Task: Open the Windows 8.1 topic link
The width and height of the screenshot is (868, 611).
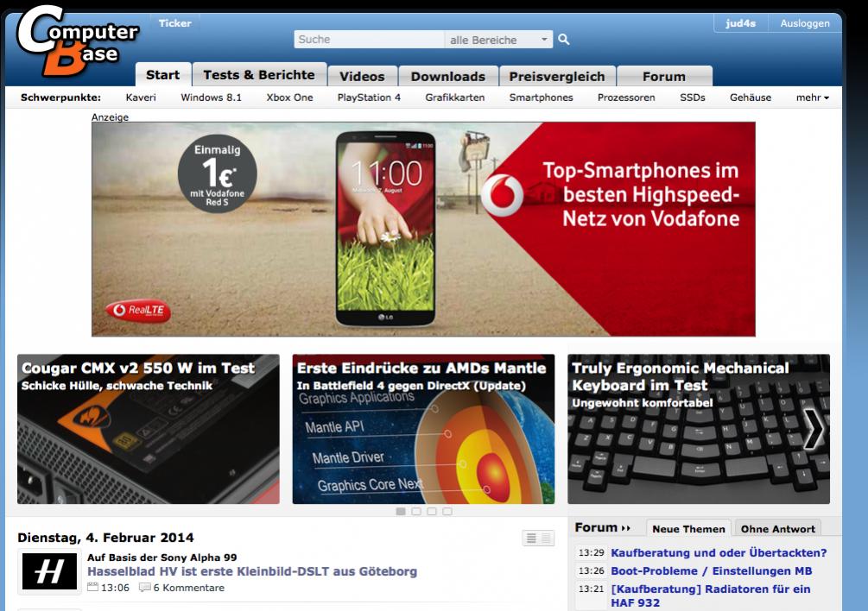Action: click(211, 98)
